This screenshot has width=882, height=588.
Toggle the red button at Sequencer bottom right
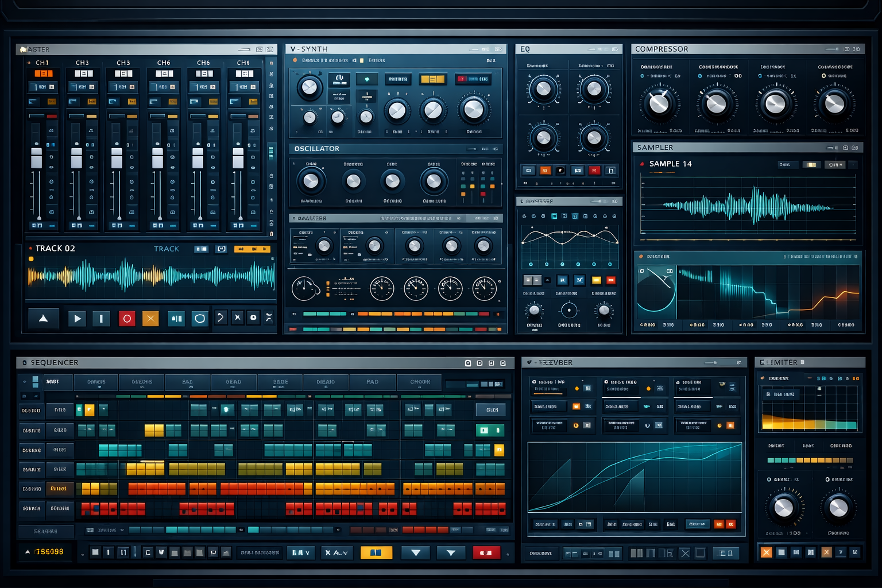point(486,552)
